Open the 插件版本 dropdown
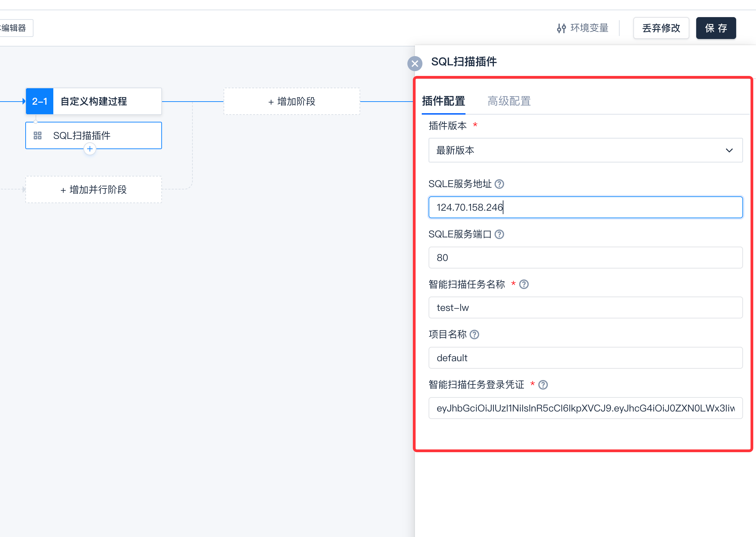 coord(585,150)
